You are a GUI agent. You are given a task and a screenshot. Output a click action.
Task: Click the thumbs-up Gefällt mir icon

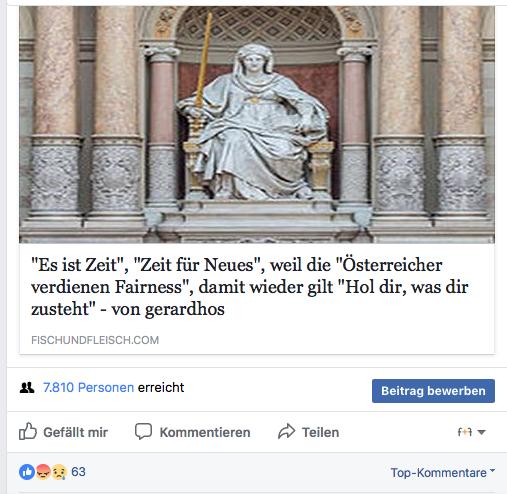[28, 431]
